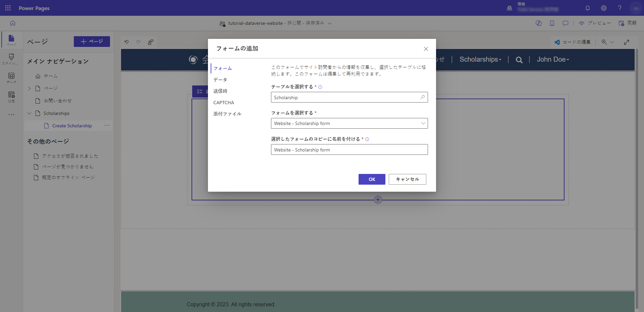This screenshot has height=312, width=644.
Task: Click the undo arrow icon
Action: [x=126, y=42]
